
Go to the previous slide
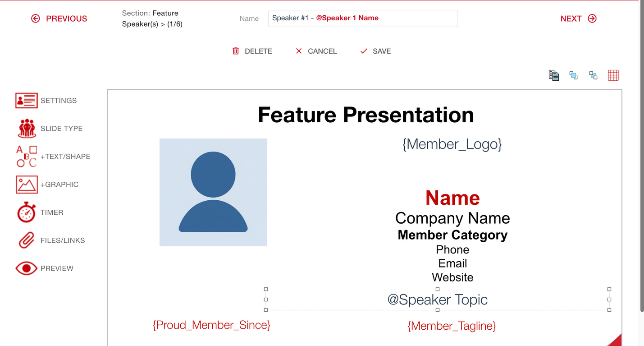(x=59, y=18)
